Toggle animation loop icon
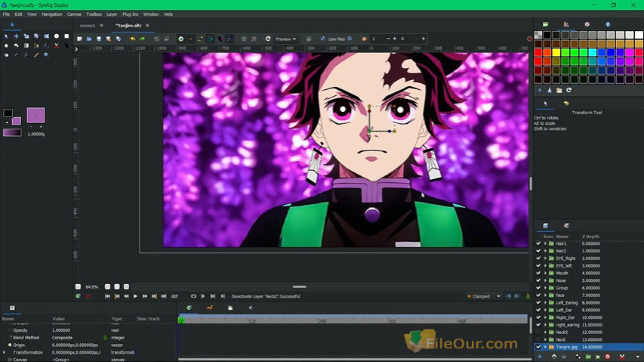 193,296
